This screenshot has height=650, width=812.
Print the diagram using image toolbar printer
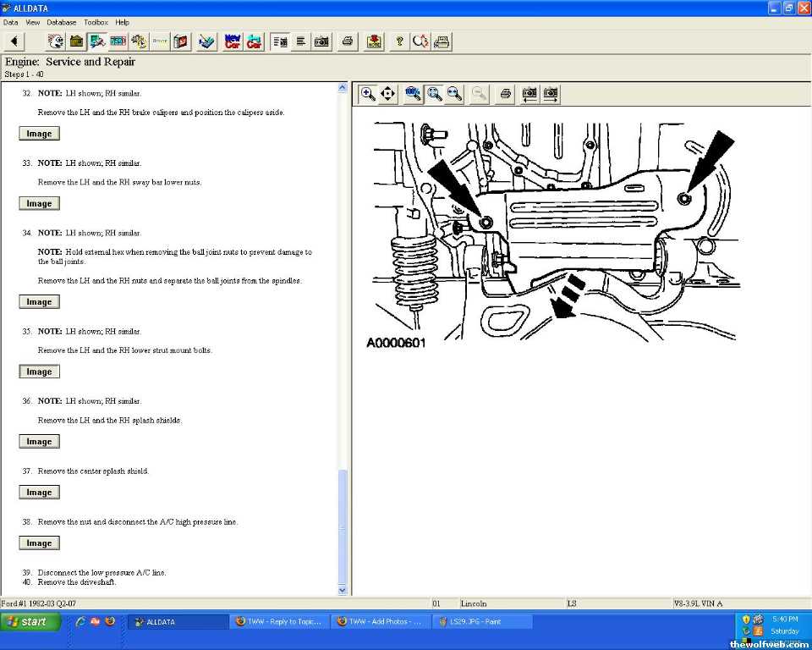tap(505, 94)
